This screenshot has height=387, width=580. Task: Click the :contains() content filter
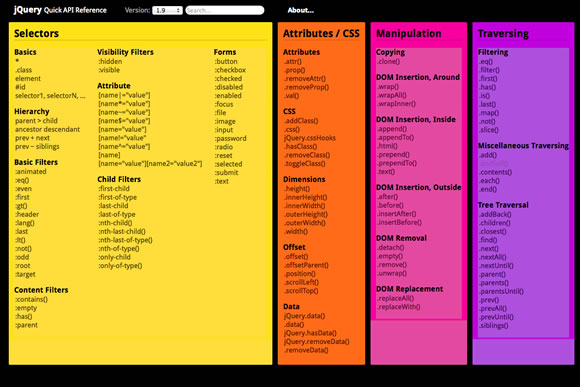pos(31,299)
